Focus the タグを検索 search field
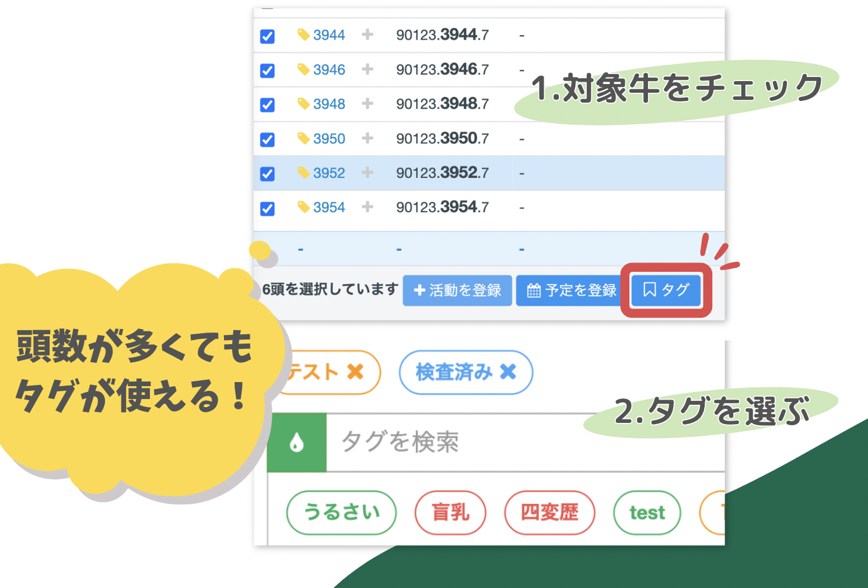 (525, 442)
